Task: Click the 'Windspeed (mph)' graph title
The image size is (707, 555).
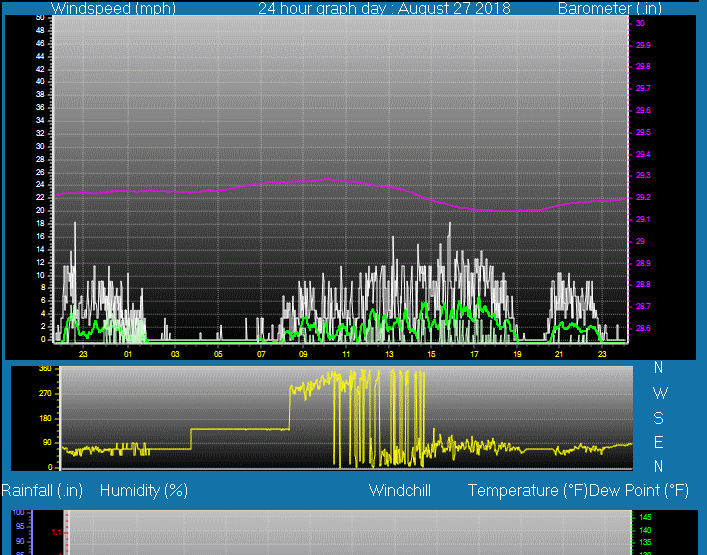Action: click(x=113, y=8)
